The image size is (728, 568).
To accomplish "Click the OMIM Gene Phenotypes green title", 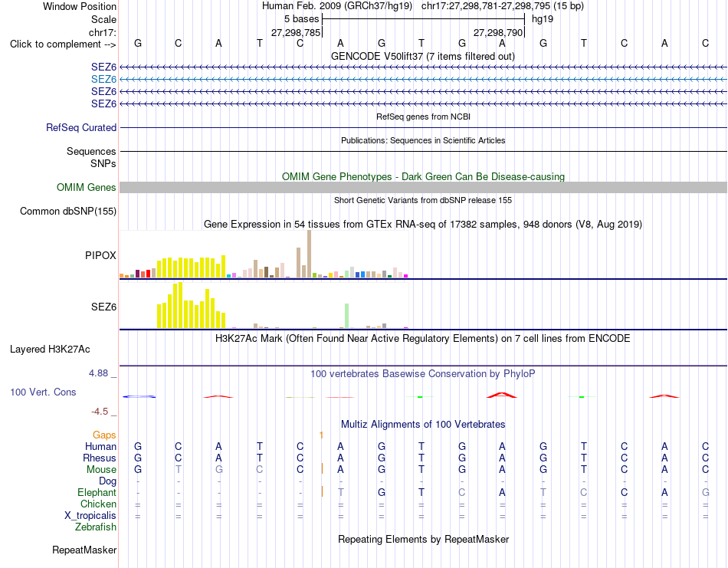I will click(424, 176).
